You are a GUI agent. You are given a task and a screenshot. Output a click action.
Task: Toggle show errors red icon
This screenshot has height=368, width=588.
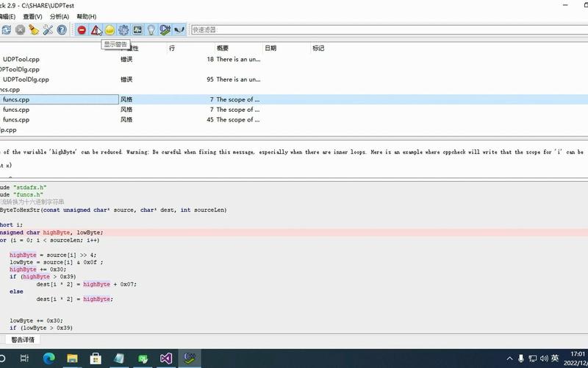click(x=82, y=29)
